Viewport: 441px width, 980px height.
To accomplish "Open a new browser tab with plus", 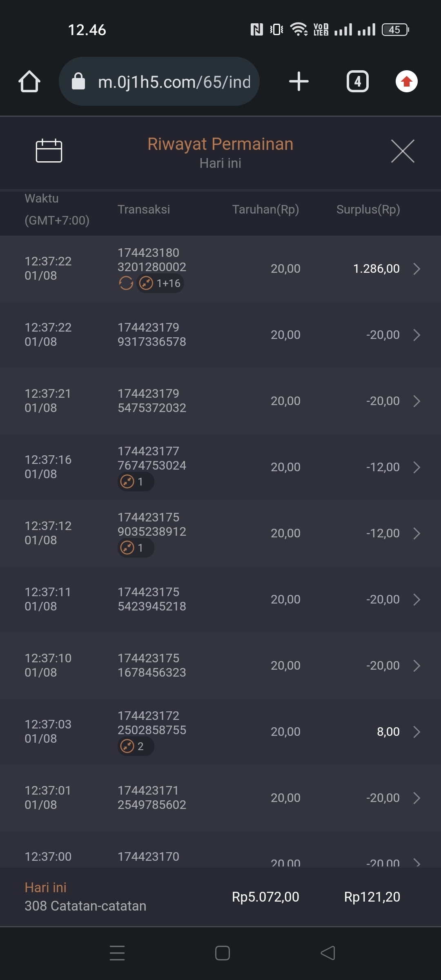I will [x=298, y=81].
